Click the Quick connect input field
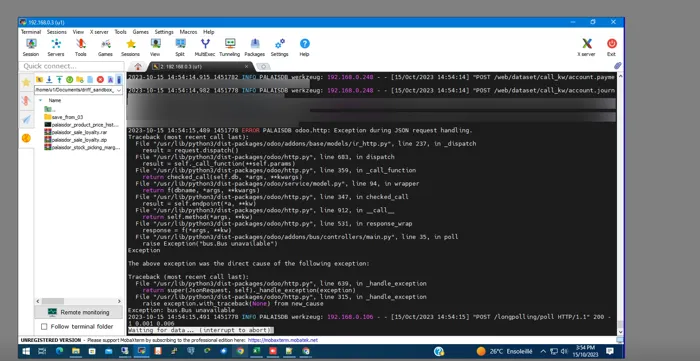700x361 pixels. 71,66
